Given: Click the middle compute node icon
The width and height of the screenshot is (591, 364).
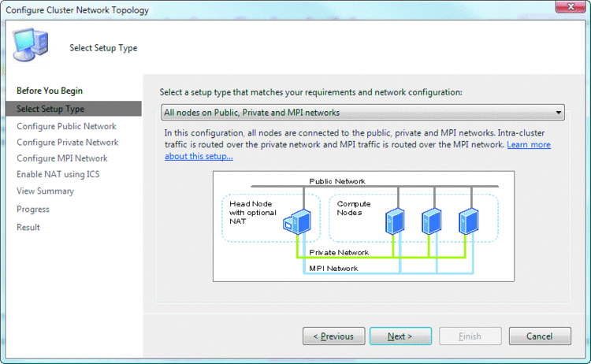Looking at the screenshot, I should pos(431,221).
